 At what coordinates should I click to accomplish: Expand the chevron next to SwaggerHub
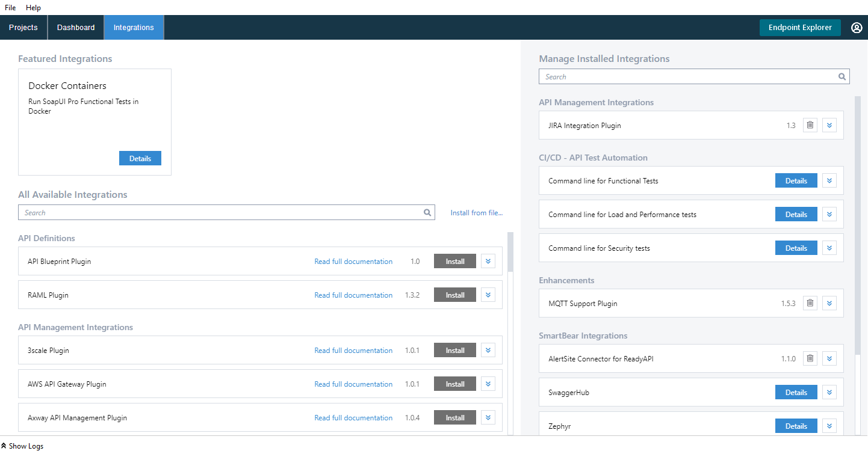coord(829,392)
